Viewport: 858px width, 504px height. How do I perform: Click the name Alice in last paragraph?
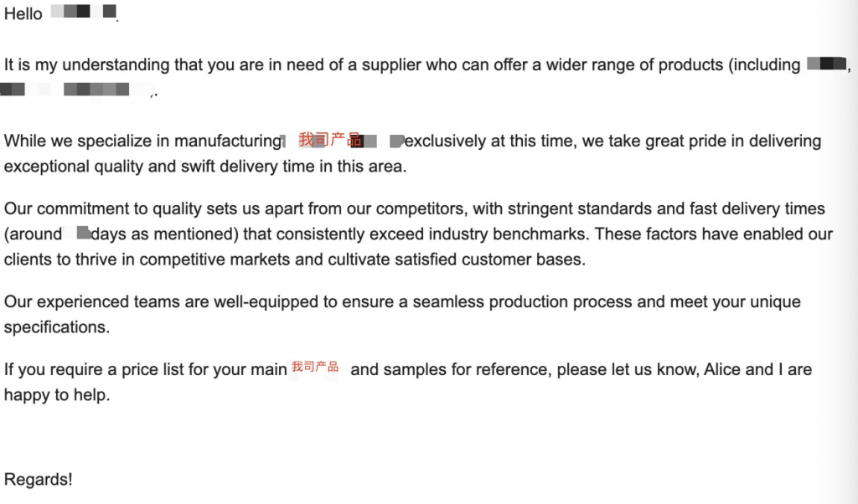pos(721,369)
